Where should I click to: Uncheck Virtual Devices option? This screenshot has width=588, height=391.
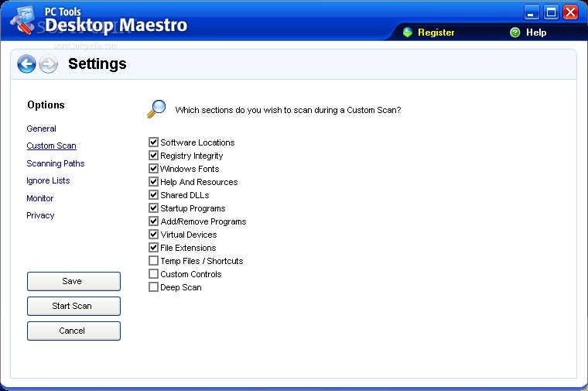[153, 234]
